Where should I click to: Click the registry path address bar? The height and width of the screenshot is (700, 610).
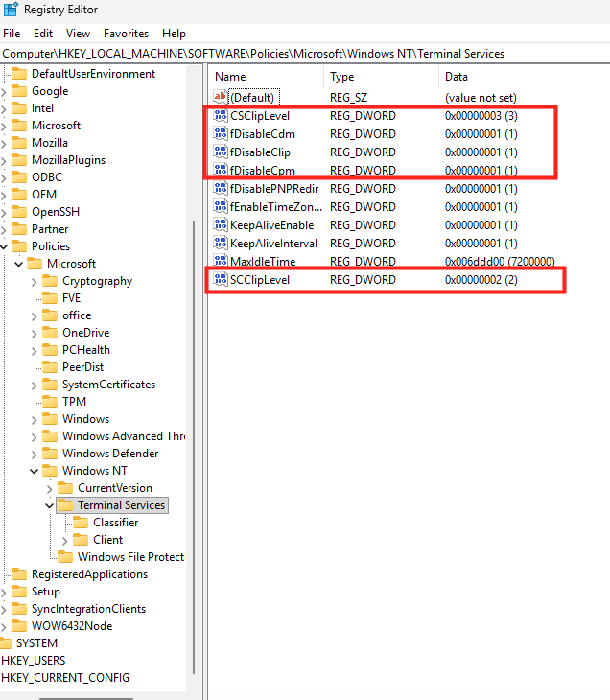(305, 54)
